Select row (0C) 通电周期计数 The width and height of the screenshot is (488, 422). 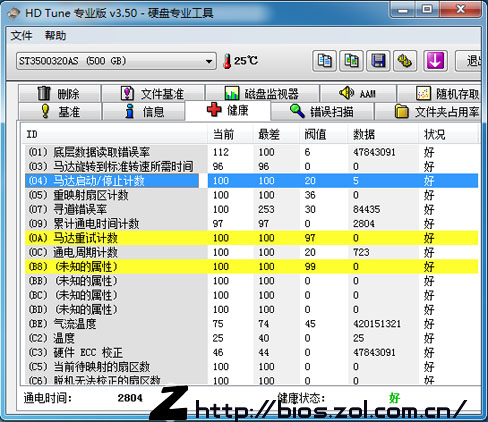click(x=251, y=252)
